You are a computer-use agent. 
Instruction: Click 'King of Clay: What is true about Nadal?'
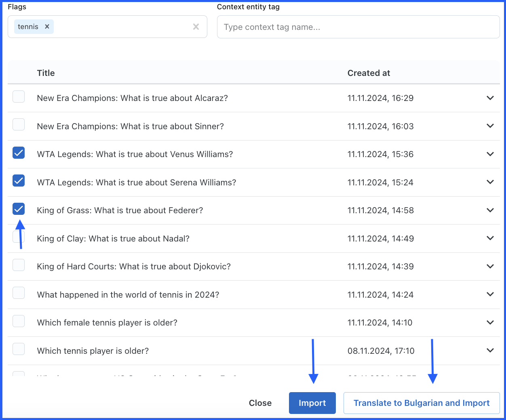point(113,239)
